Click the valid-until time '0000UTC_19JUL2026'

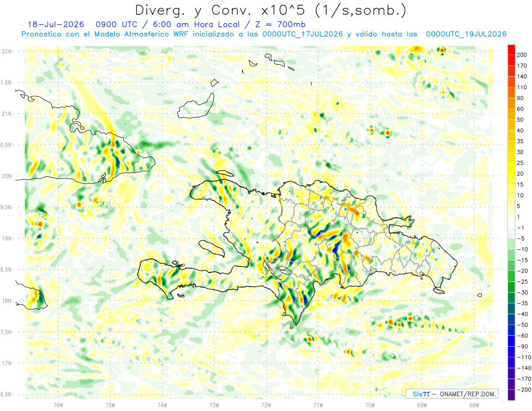tap(466, 34)
